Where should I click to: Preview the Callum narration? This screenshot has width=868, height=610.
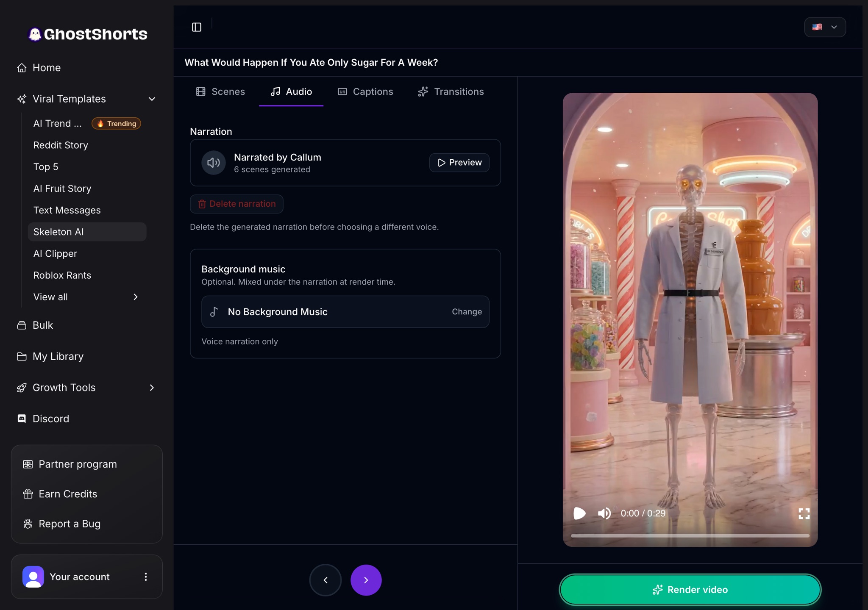point(459,163)
